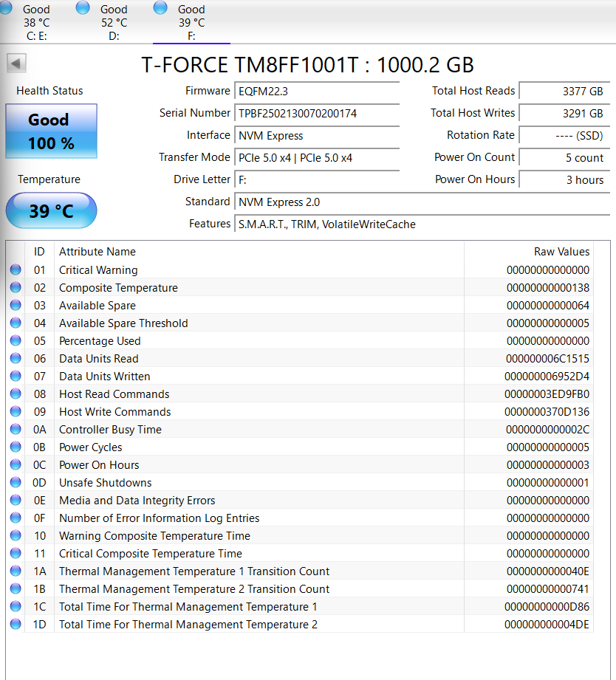This screenshot has width=616, height=680.
Task: Click the indicator beside Percentage Used
Action: [16, 340]
